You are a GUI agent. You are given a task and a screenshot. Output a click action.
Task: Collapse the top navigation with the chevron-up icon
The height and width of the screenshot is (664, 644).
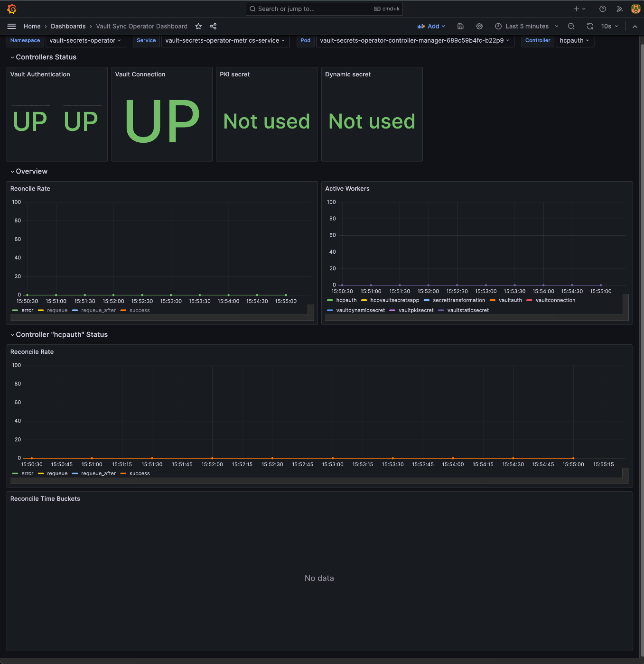click(x=635, y=26)
